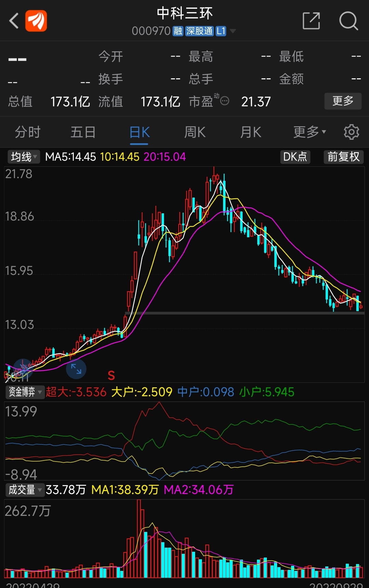369x588 pixels.
Task: Expand the L1 level dropdown arrow
Action: click(x=233, y=31)
